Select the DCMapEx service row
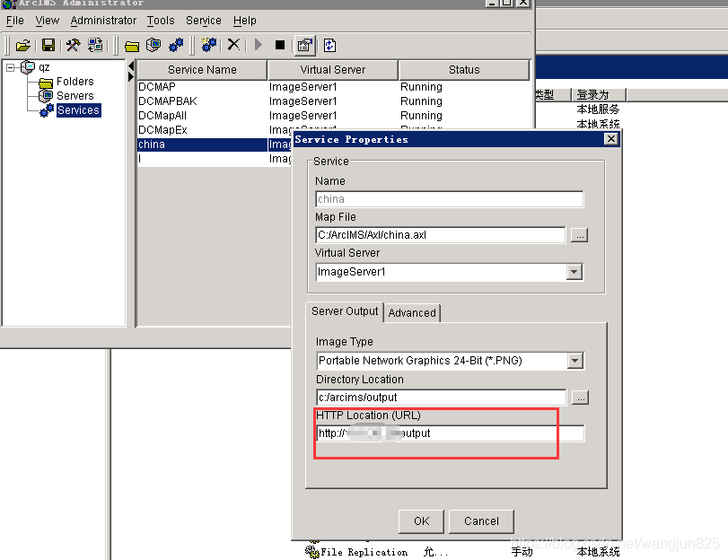Viewport: 728px width, 560px height. [x=215, y=130]
